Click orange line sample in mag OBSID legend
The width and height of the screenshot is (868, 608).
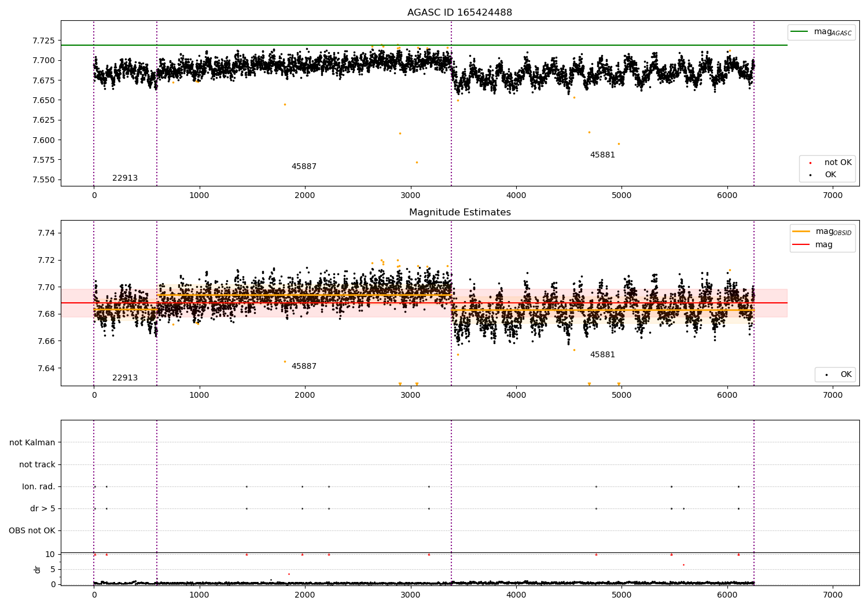click(801, 232)
